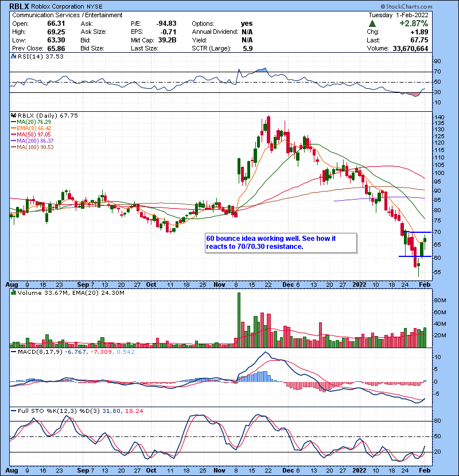Click the RBLX (Daily) candlestick icon

(x=14, y=116)
